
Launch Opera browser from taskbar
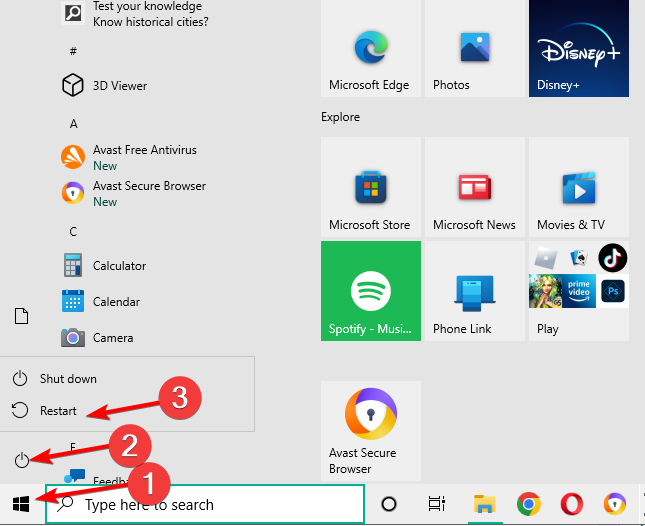click(x=572, y=504)
